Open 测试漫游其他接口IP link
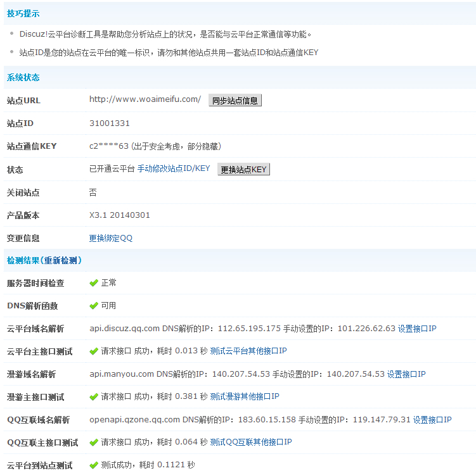This screenshot has height=473, width=476. pyautogui.click(x=245, y=396)
